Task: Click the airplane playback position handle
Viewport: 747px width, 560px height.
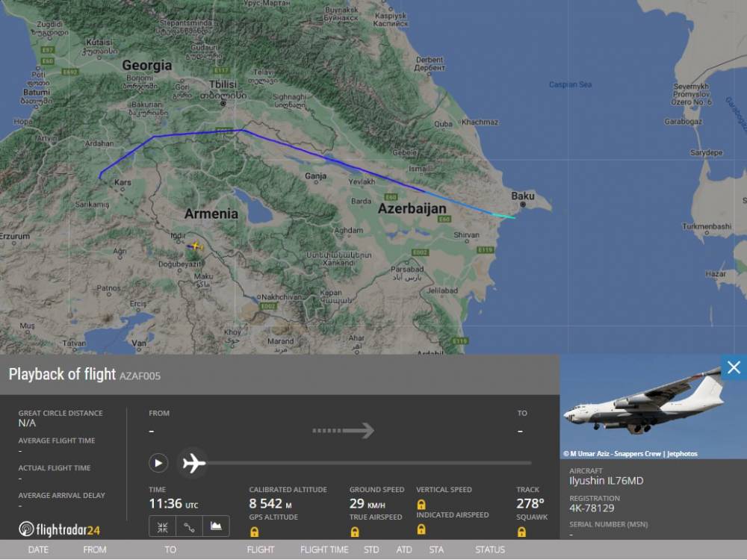Action: (x=194, y=463)
